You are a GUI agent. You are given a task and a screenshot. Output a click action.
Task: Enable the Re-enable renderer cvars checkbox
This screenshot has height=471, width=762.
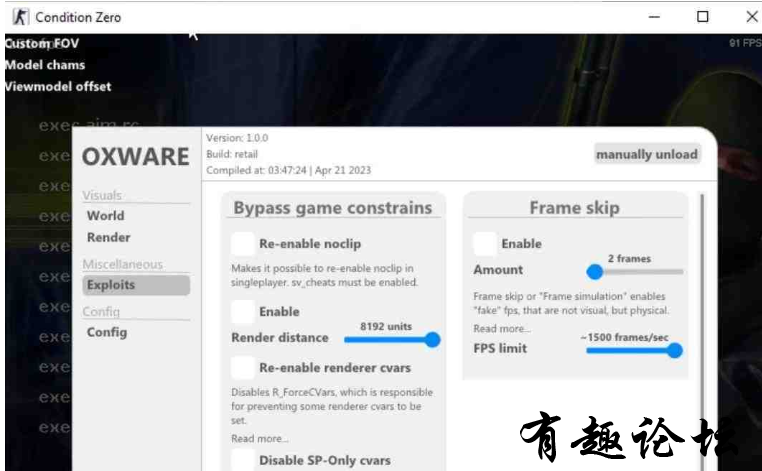tap(242, 368)
